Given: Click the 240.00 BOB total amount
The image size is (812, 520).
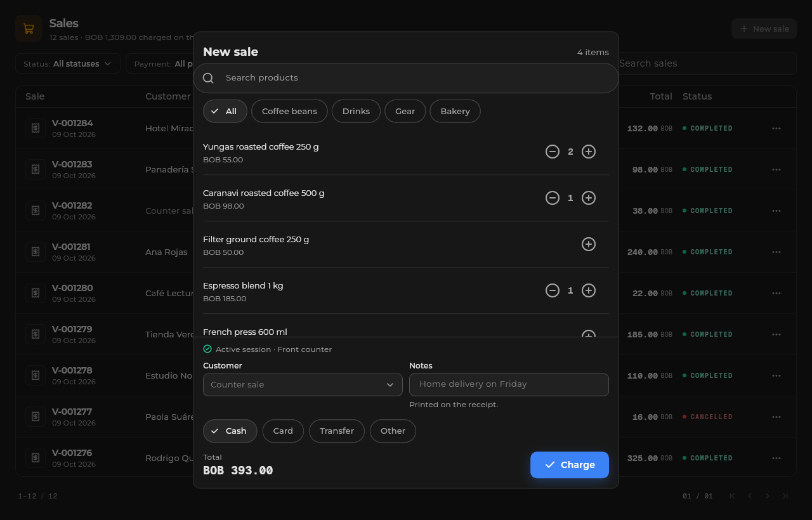Looking at the screenshot, I should click(x=650, y=252).
